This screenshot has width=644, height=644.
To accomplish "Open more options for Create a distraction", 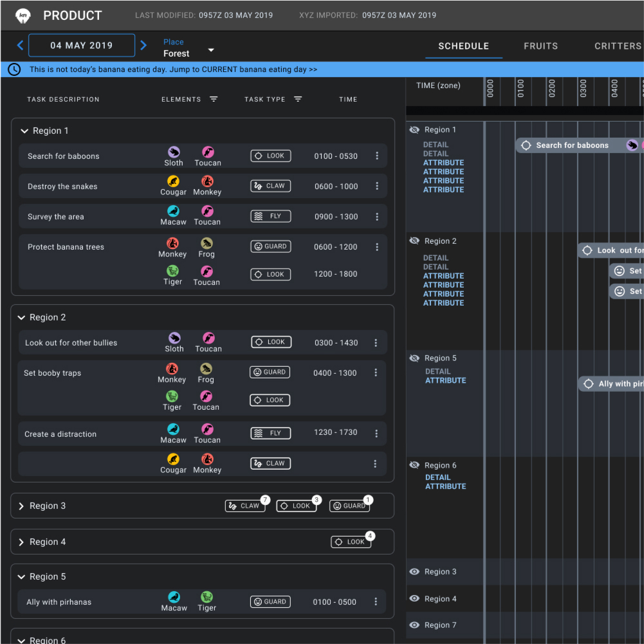I will [376, 434].
